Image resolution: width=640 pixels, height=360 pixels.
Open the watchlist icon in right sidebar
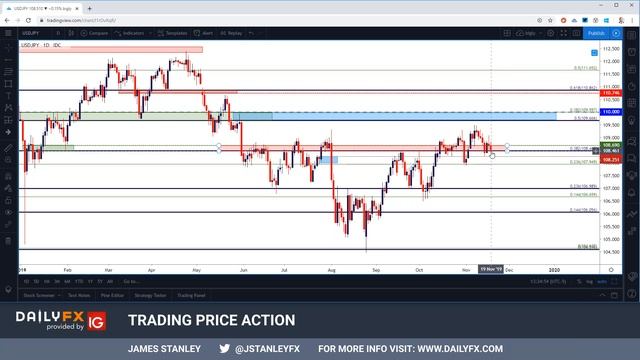click(x=632, y=35)
